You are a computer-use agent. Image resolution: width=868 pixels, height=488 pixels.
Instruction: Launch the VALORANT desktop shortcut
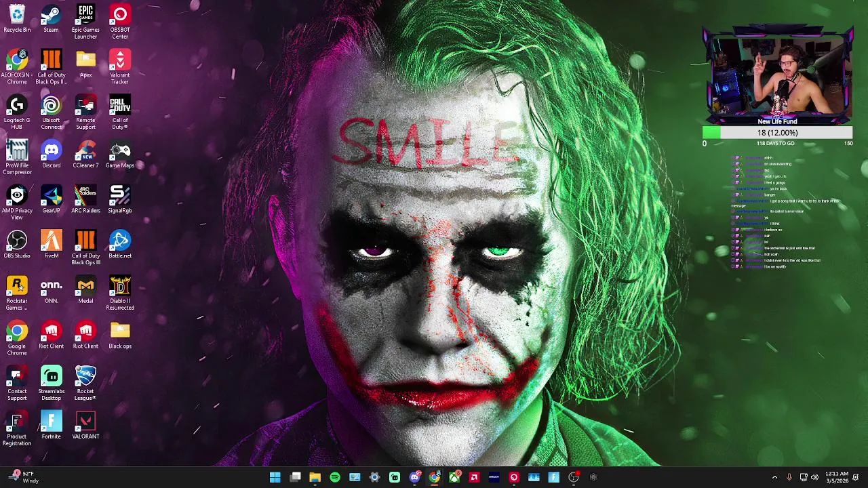85,426
